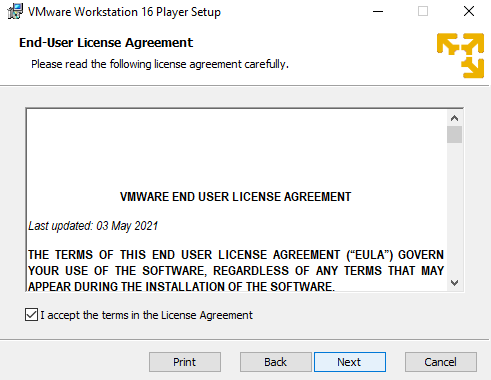
Task: Click 'Last updated: 03 May 2021' line
Action: pyautogui.click(x=93, y=226)
